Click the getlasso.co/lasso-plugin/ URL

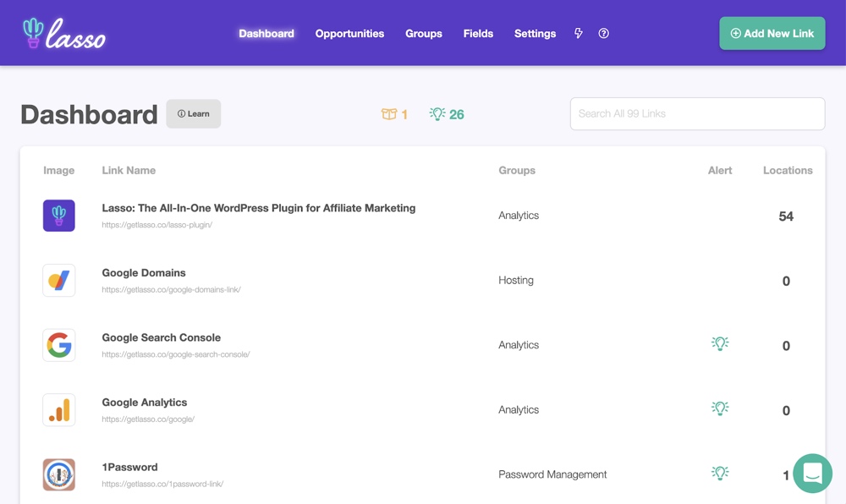[157, 225]
